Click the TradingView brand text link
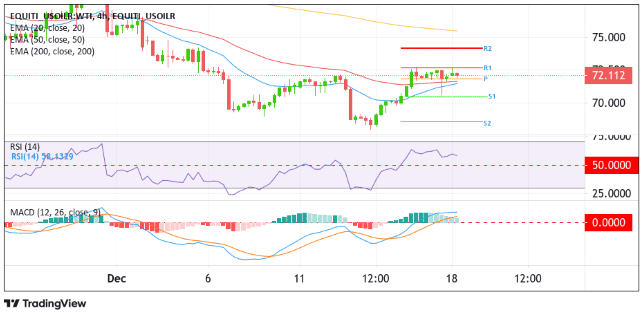 click(54, 304)
